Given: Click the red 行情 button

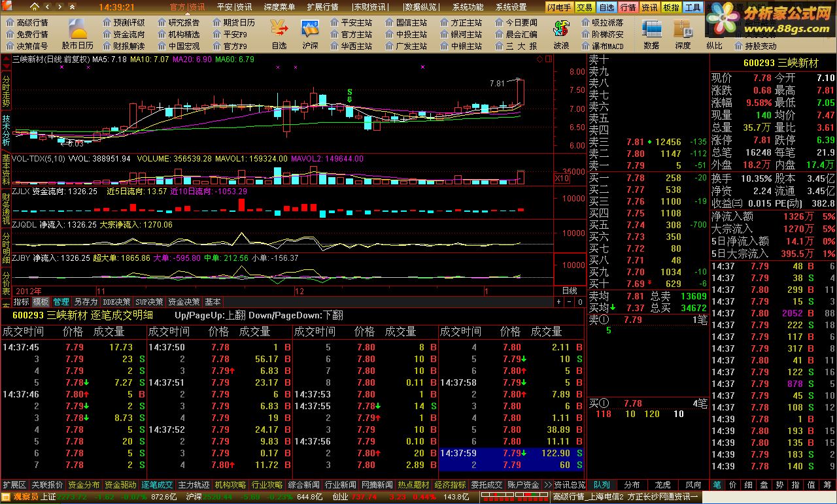Looking at the screenshot, I should point(628,7).
